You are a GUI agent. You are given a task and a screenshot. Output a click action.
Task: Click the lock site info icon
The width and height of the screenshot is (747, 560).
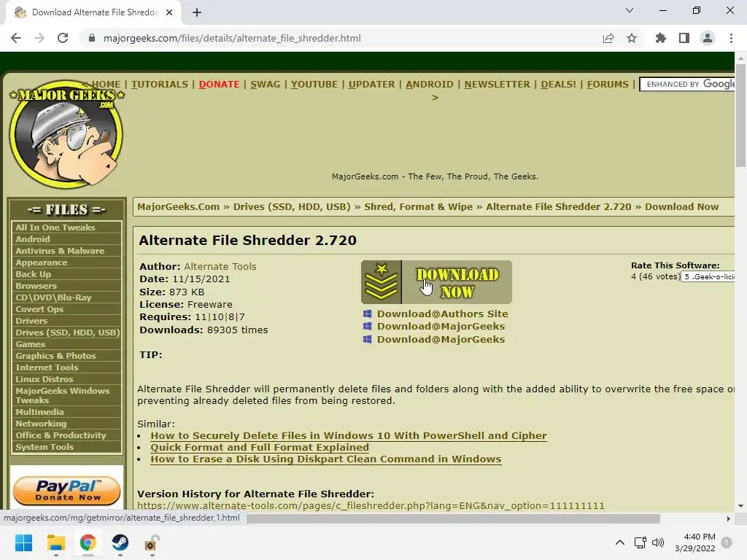pos(92,38)
